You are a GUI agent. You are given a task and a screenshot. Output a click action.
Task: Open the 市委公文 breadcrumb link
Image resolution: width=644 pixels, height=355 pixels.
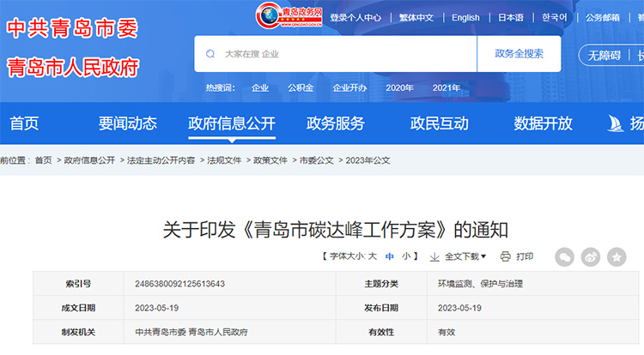click(x=316, y=160)
